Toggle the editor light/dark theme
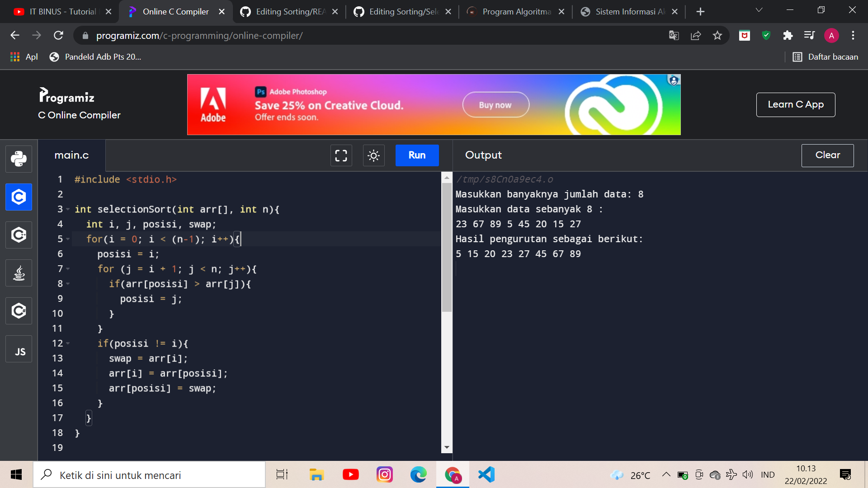Image resolution: width=868 pixels, height=488 pixels. (x=373, y=155)
